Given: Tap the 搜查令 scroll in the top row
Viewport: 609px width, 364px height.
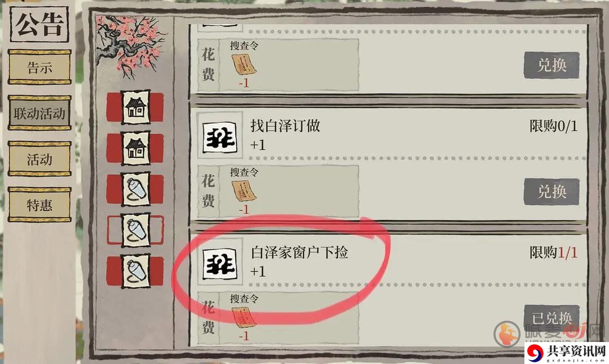Looking at the screenshot, I should (244, 65).
